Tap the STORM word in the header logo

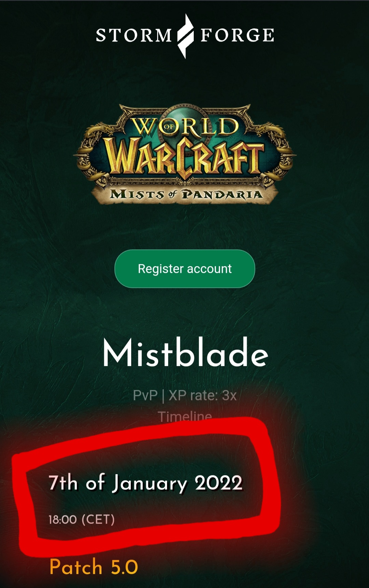[x=134, y=35]
